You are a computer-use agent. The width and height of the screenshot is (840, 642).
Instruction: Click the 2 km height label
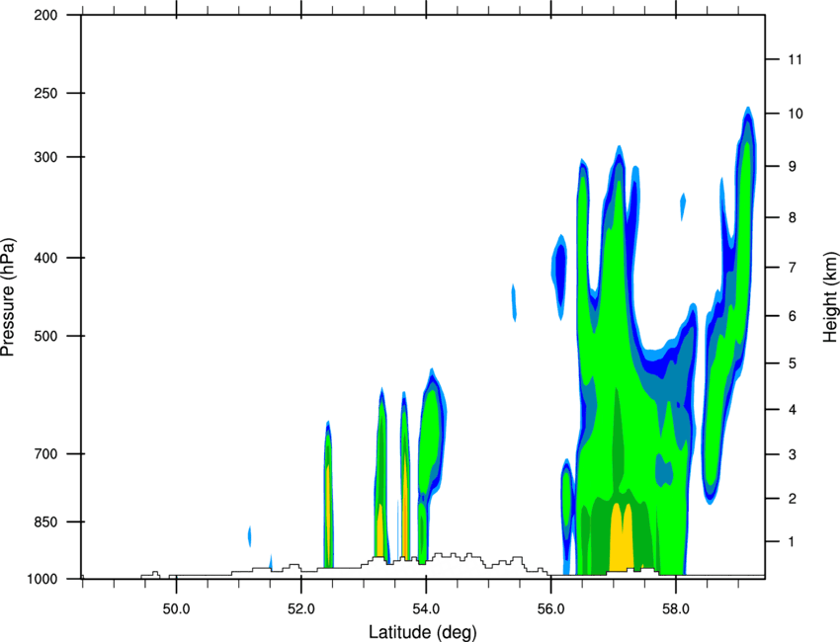point(792,499)
